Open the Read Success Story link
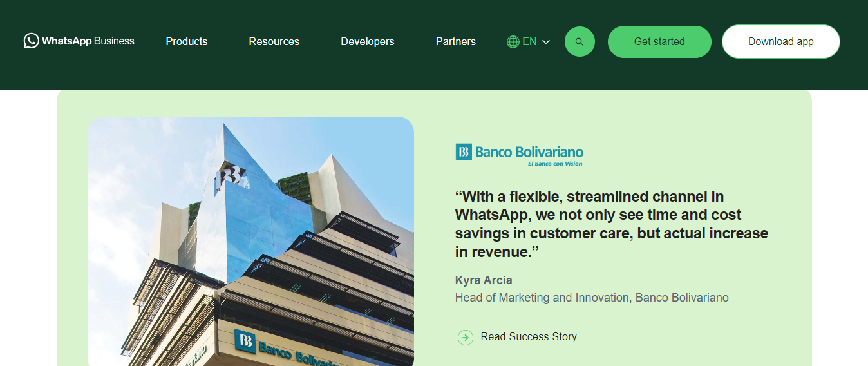This screenshot has height=366, width=868. 529,336
